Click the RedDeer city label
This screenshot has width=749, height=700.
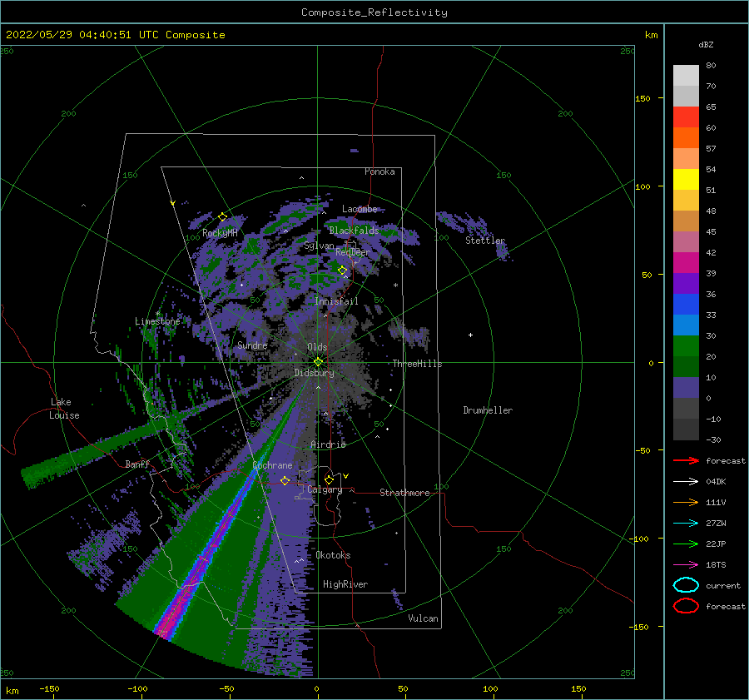(x=353, y=252)
